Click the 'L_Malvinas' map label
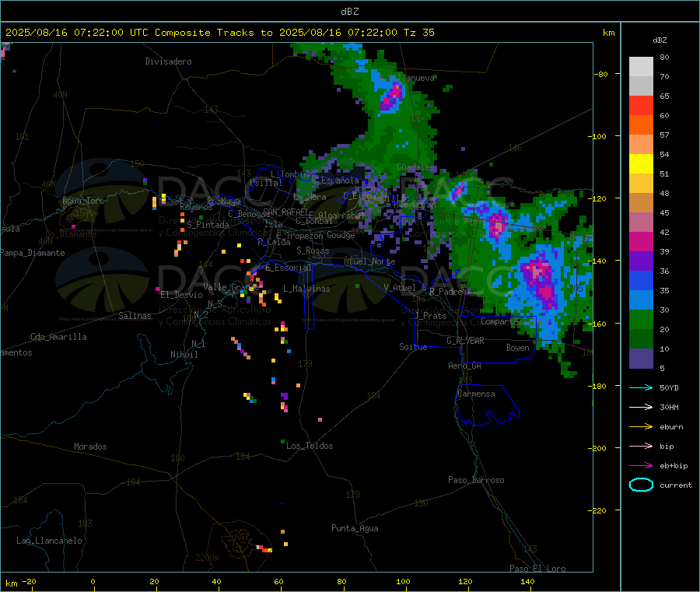The width and height of the screenshot is (700, 592). [306, 289]
